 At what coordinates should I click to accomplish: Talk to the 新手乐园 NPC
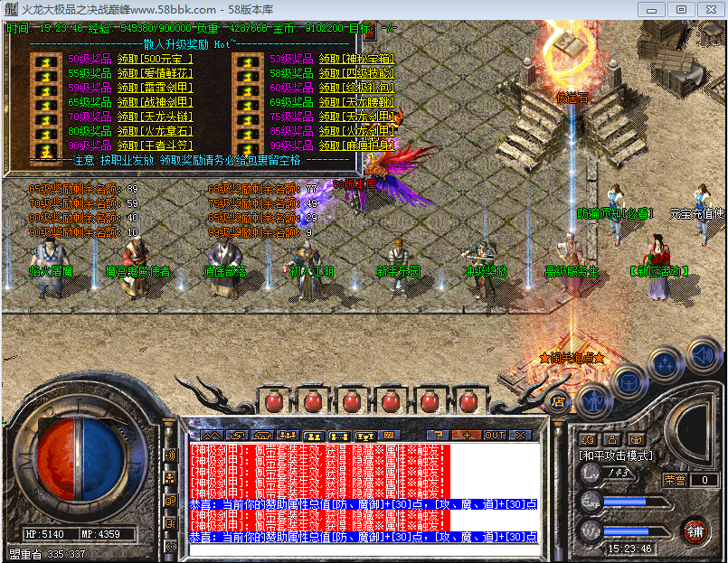click(x=398, y=269)
